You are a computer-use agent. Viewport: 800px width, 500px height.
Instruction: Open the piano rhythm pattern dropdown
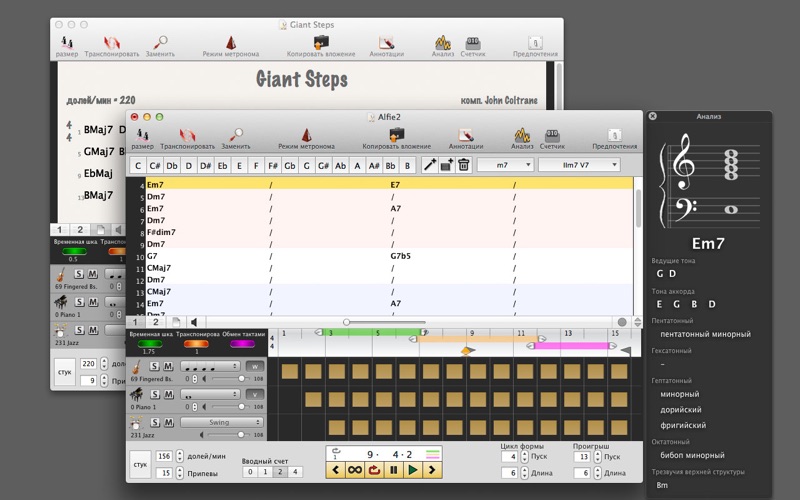(210, 394)
